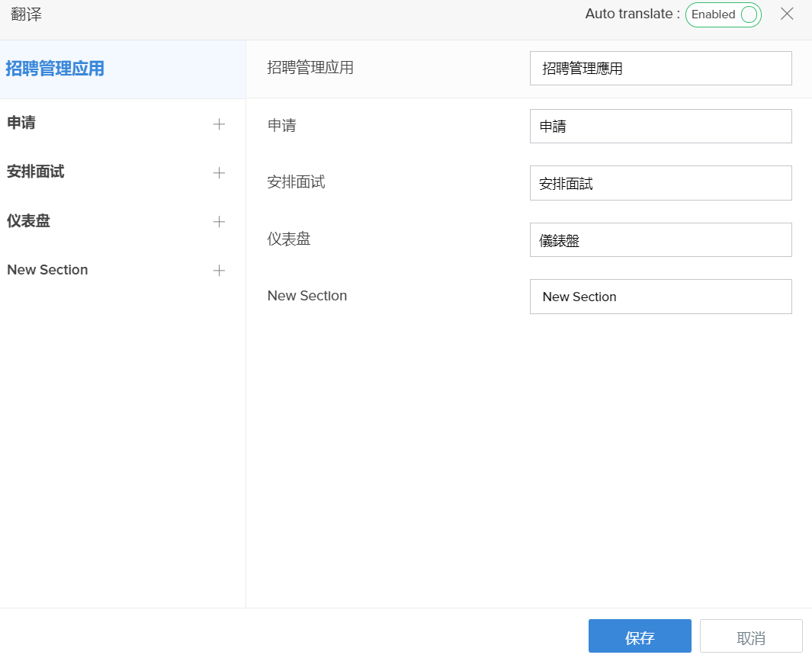This screenshot has width=812, height=658.
Task: Disable the Auto translate toggle
Action: (723, 14)
